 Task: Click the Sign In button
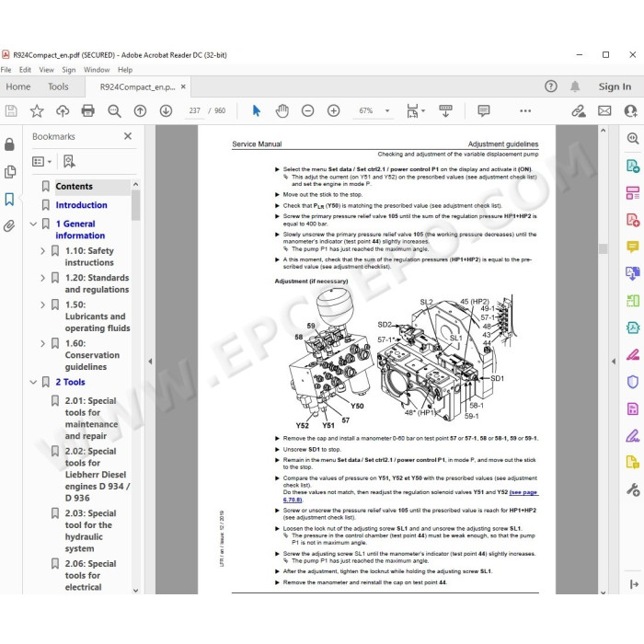click(615, 86)
